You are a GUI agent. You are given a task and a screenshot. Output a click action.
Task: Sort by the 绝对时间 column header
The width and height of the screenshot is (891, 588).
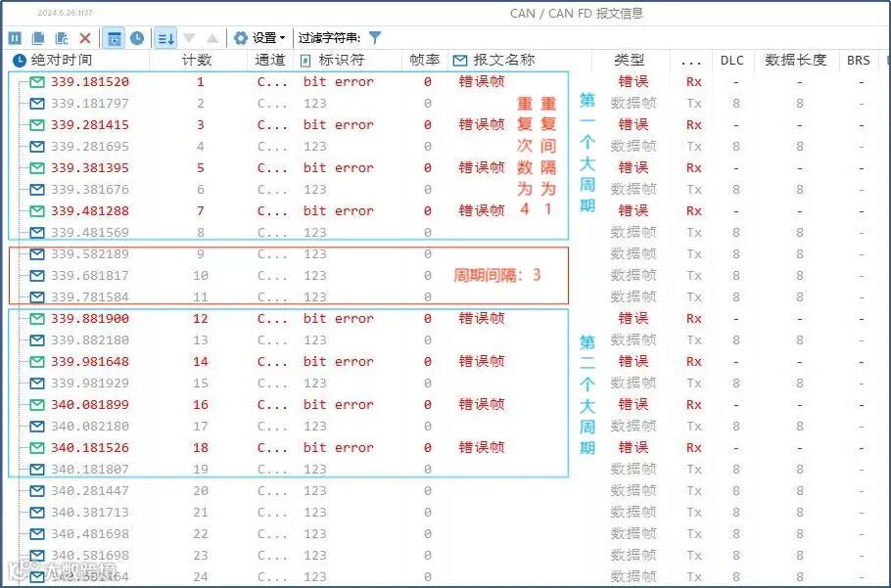point(62,60)
